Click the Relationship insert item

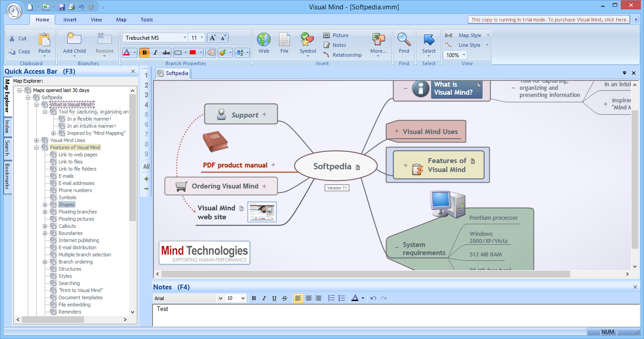click(342, 55)
